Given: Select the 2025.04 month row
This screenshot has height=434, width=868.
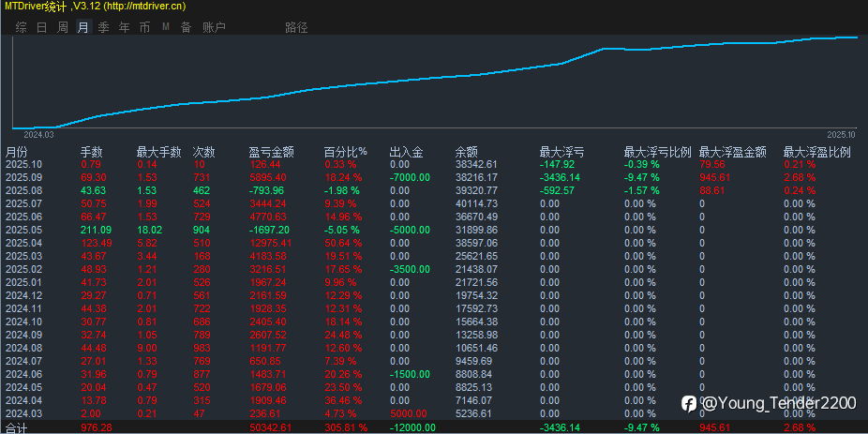Looking at the screenshot, I should point(434,243).
